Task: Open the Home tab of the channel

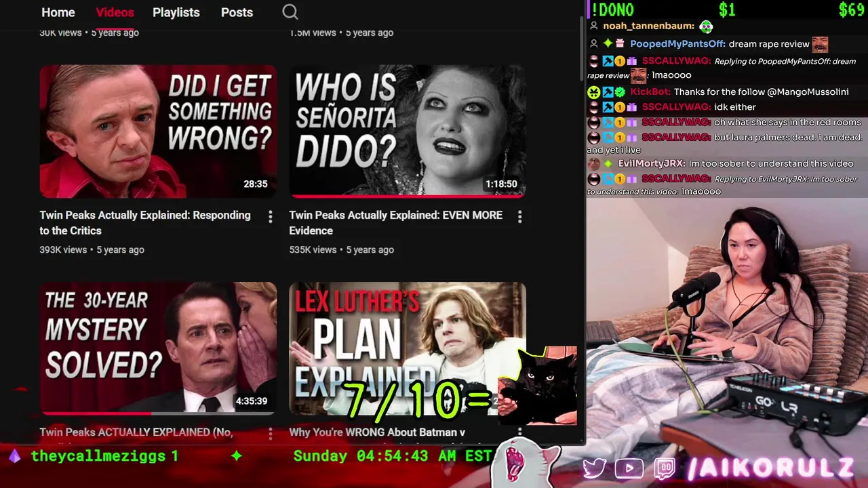Action: [58, 12]
